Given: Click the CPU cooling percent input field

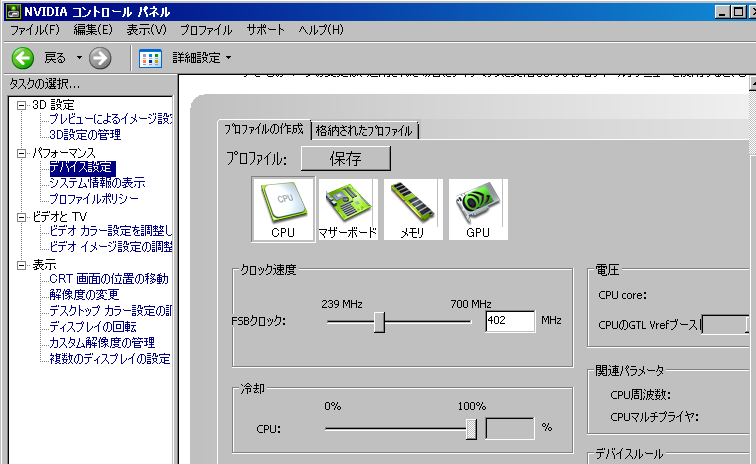Looking at the screenshot, I should pos(510,428).
